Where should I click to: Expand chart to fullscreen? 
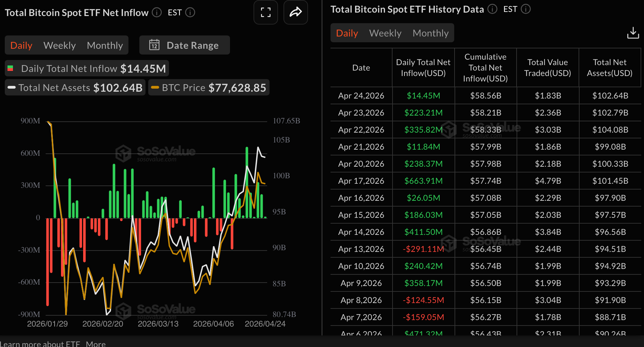click(266, 12)
